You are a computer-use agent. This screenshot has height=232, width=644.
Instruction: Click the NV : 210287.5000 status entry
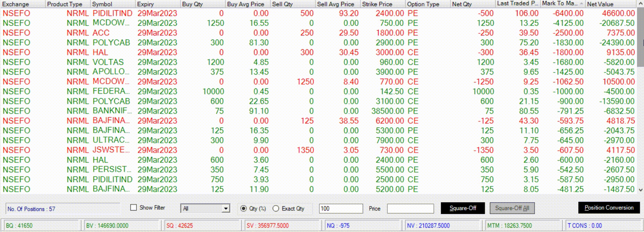428,225
